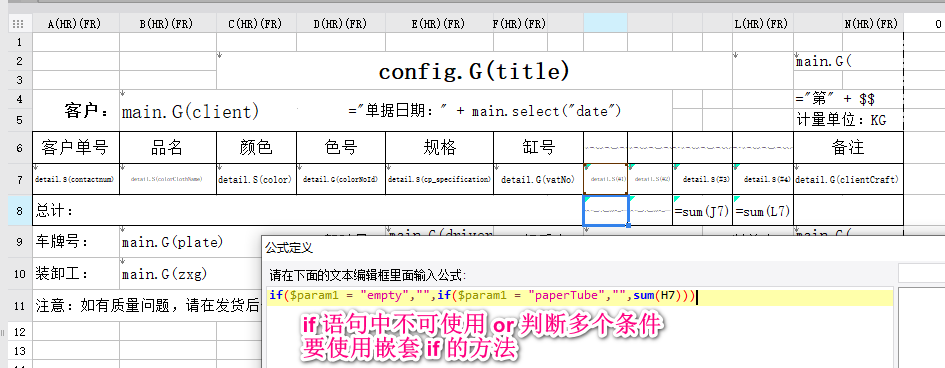
Task: Select column header D(HR)(FR)
Action: pos(340,24)
